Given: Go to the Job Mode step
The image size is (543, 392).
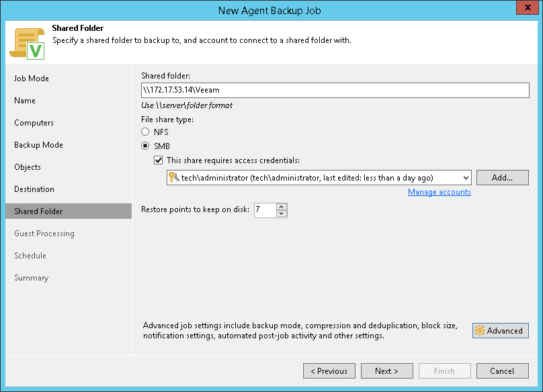Looking at the screenshot, I should click(32, 79).
